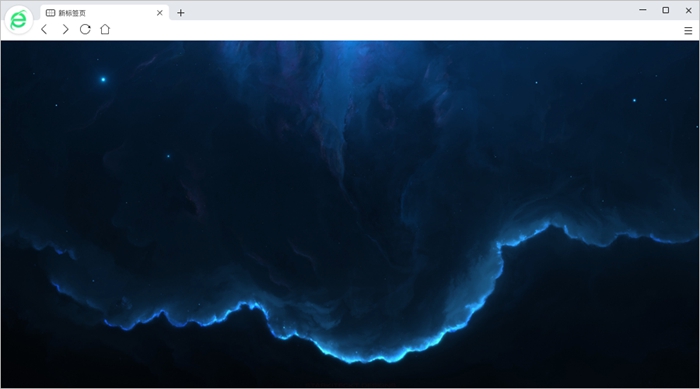Go forward with the right arrow
The height and width of the screenshot is (389, 700).
[x=65, y=29]
